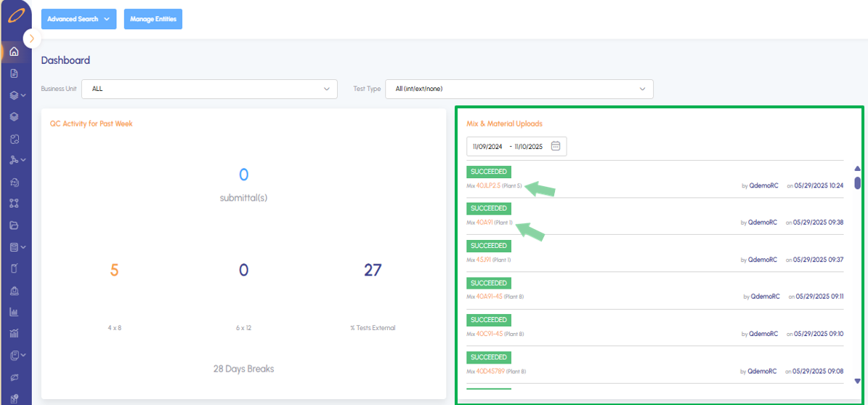This screenshot has height=405, width=868.
Task: Open mix 40JLP2.5 link
Action: 488,185
